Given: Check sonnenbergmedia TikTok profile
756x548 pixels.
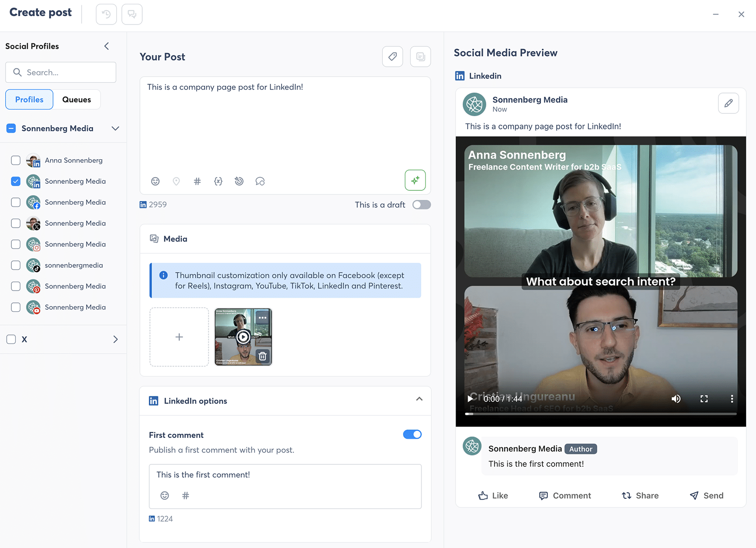Looking at the screenshot, I should (16, 265).
